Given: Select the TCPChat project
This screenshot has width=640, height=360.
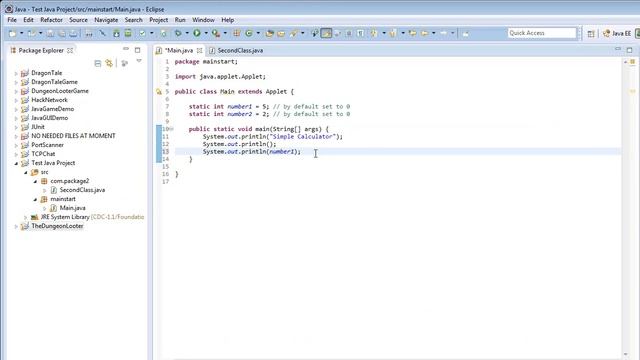Looking at the screenshot, I should point(43,154).
